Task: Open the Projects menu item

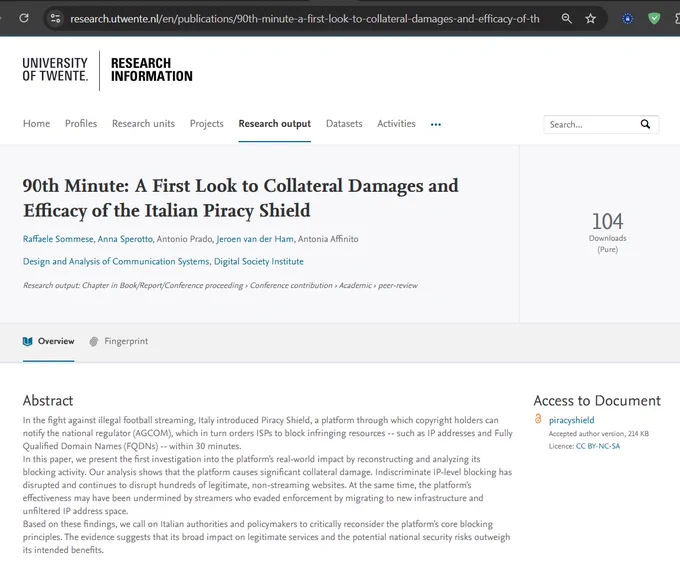Action: tap(207, 124)
